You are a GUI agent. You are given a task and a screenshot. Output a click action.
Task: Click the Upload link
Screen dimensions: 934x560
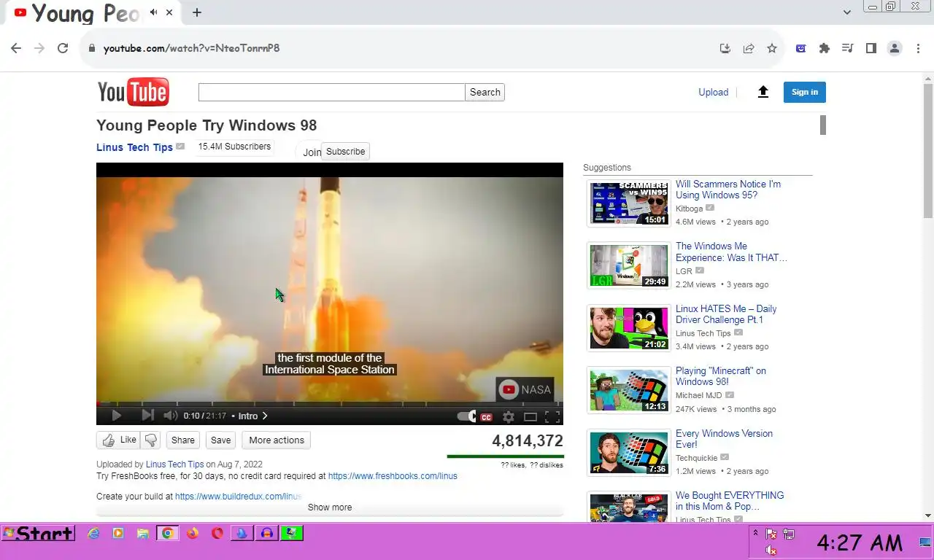[713, 92]
